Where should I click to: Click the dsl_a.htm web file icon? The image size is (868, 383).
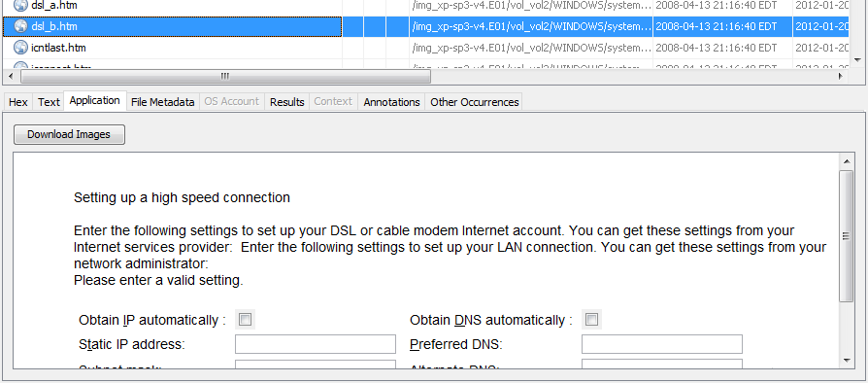pos(20,6)
